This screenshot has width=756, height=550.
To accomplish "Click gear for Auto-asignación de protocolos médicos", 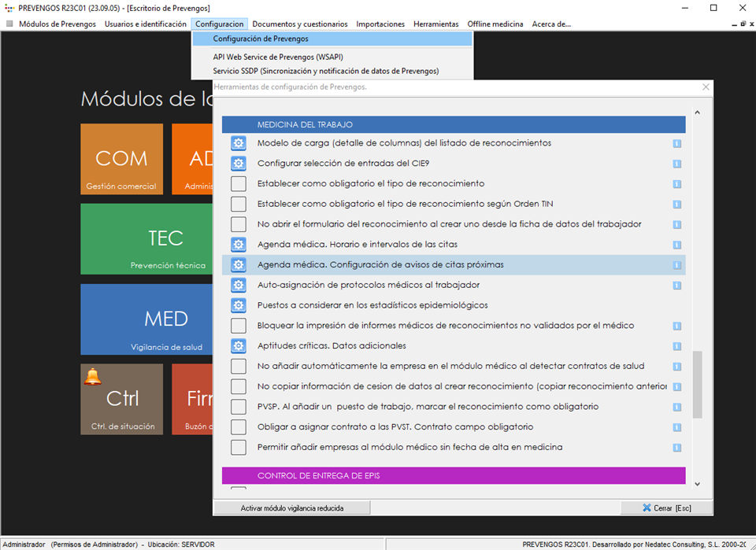I will point(239,285).
